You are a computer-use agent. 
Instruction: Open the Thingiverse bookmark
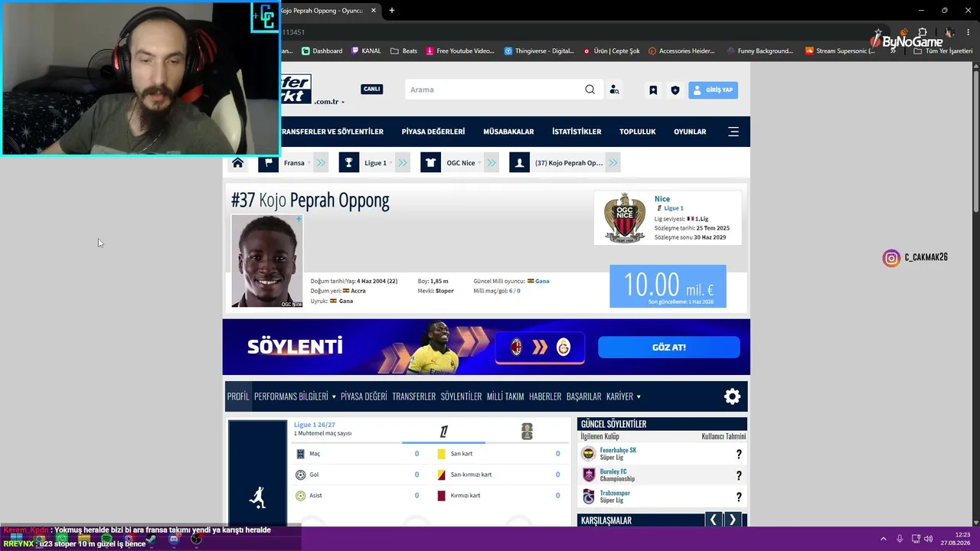tap(539, 51)
